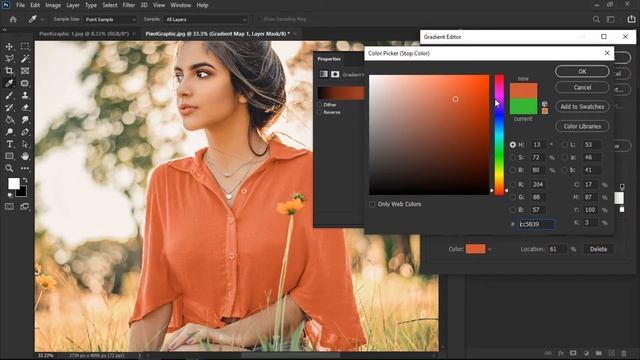The height and width of the screenshot is (360, 640).
Task: Select the Pen tool
Action: pos(25,132)
